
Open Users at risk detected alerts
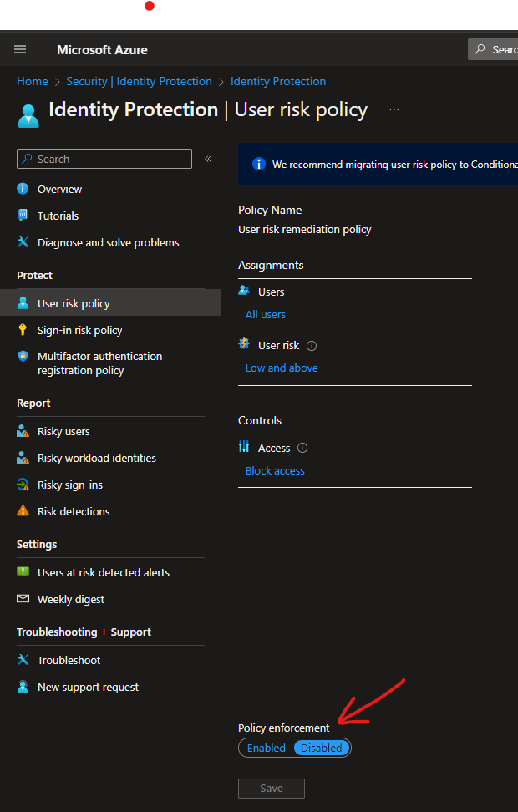[x=104, y=573]
